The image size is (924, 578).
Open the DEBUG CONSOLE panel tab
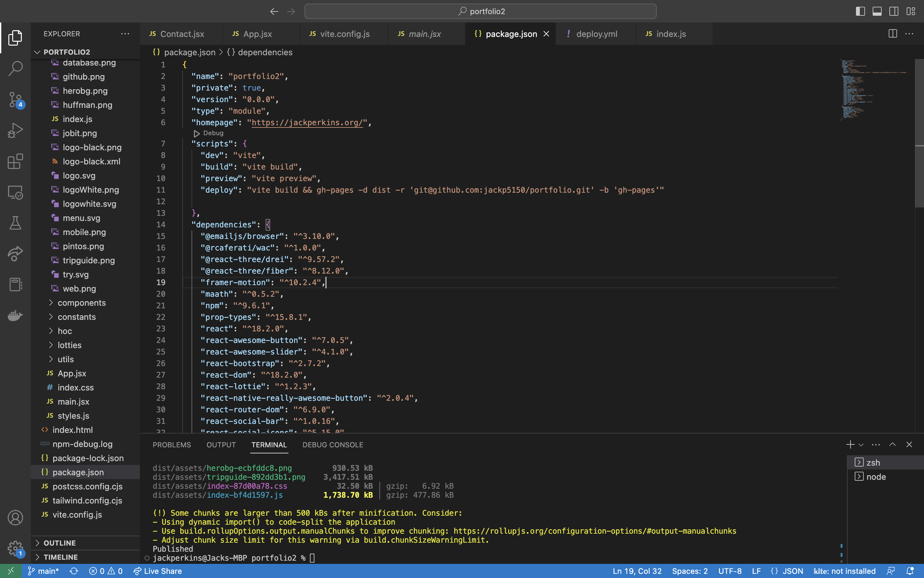(x=333, y=445)
